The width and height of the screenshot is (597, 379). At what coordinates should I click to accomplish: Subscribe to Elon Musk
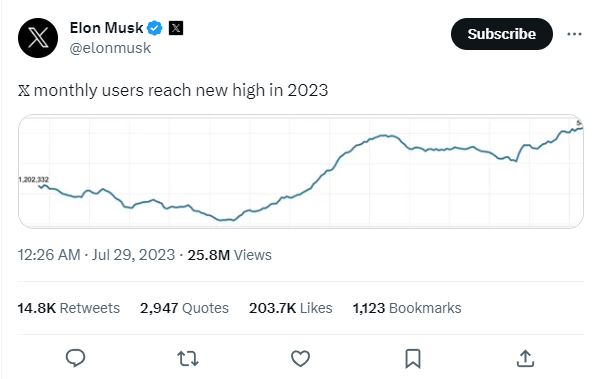coord(501,34)
